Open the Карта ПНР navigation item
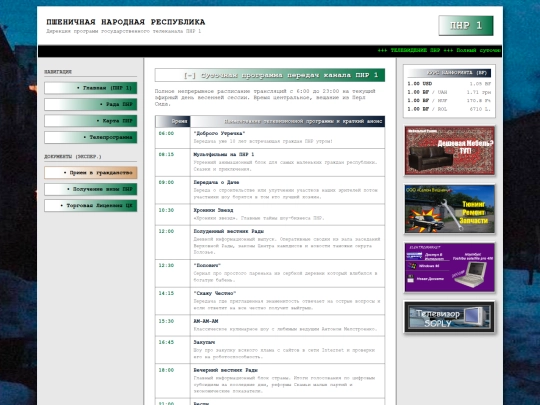The width and height of the screenshot is (540, 405). click(91, 121)
